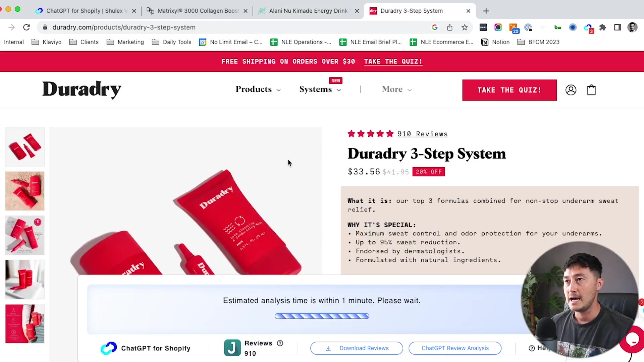This screenshot has width=644, height=362.
Task: Open the Daily Tools bookmarks folder
Action: tap(171, 42)
